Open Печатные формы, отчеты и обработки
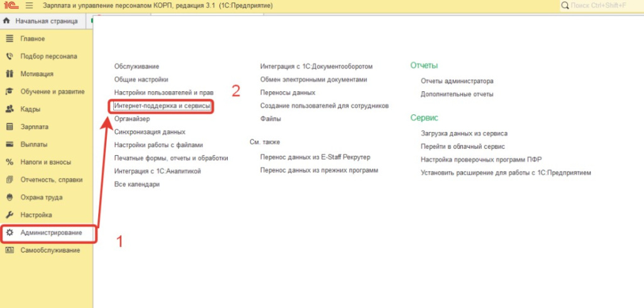Image resolution: width=644 pixels, height=308 pixels. 171,158
